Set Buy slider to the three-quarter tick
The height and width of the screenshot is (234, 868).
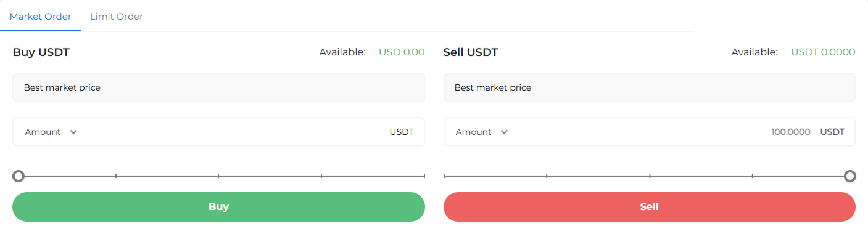coord(321,177)
